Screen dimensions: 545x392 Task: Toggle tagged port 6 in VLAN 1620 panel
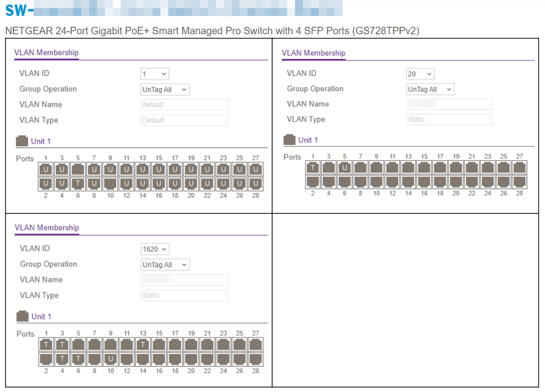click(x=78, y=359)
